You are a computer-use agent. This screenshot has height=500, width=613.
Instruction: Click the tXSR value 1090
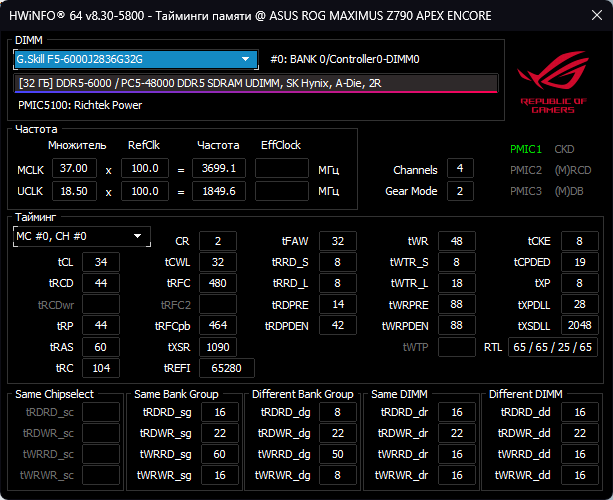pyautogui.click(x=218, y=347)
